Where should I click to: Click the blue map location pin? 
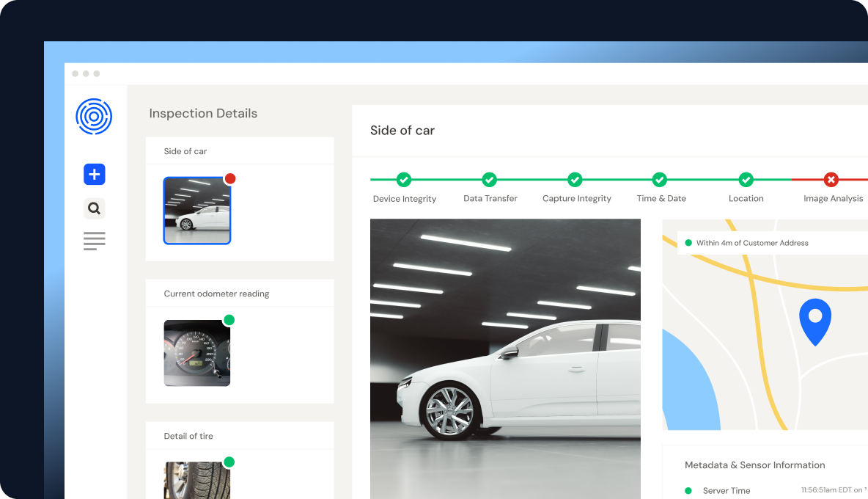coord(815,321)
